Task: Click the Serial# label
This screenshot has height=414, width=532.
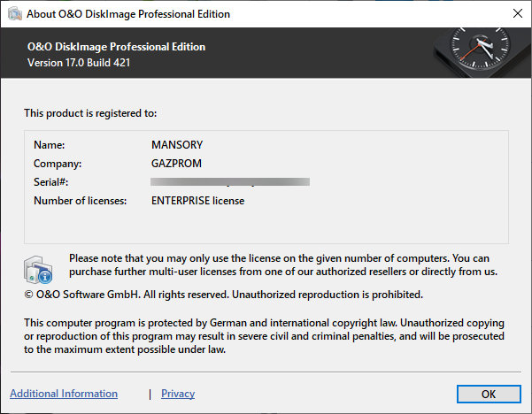Action: pos(51,181)
